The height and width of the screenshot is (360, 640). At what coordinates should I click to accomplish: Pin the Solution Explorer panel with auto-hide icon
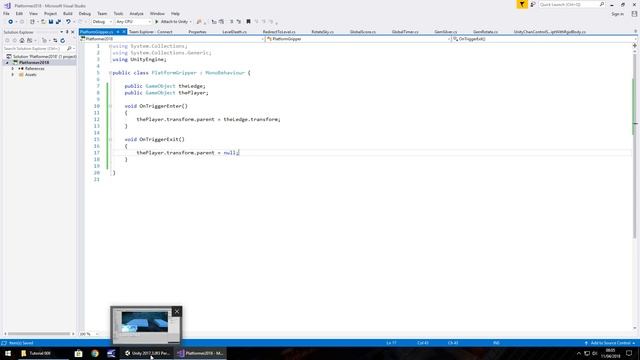(67, 32)
